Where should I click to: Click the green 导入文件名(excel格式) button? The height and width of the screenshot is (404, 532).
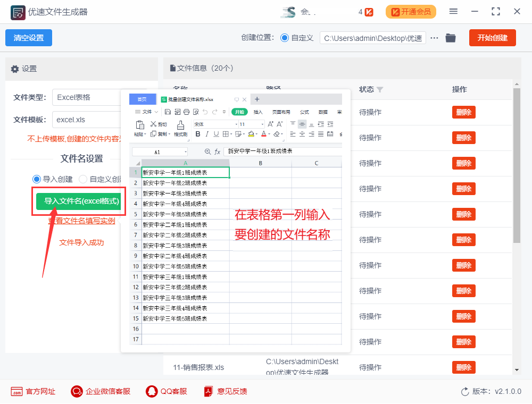[x=79, y=201]
